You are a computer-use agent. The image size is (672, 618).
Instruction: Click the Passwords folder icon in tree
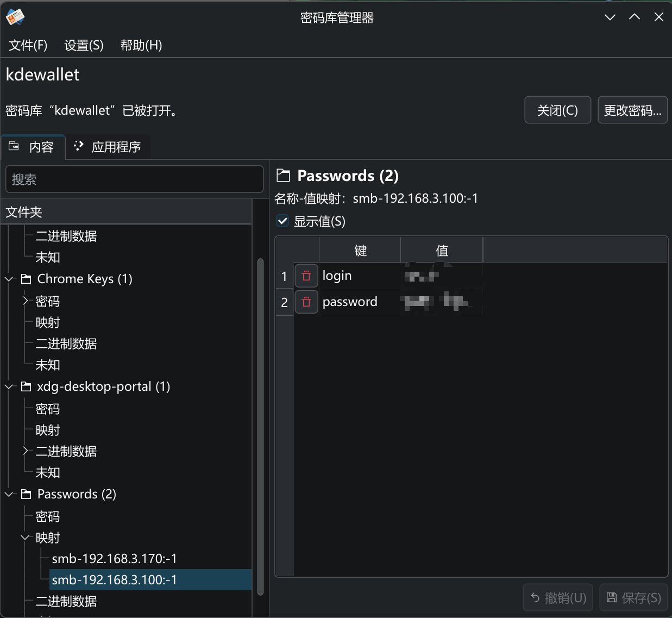coord(26,494)
